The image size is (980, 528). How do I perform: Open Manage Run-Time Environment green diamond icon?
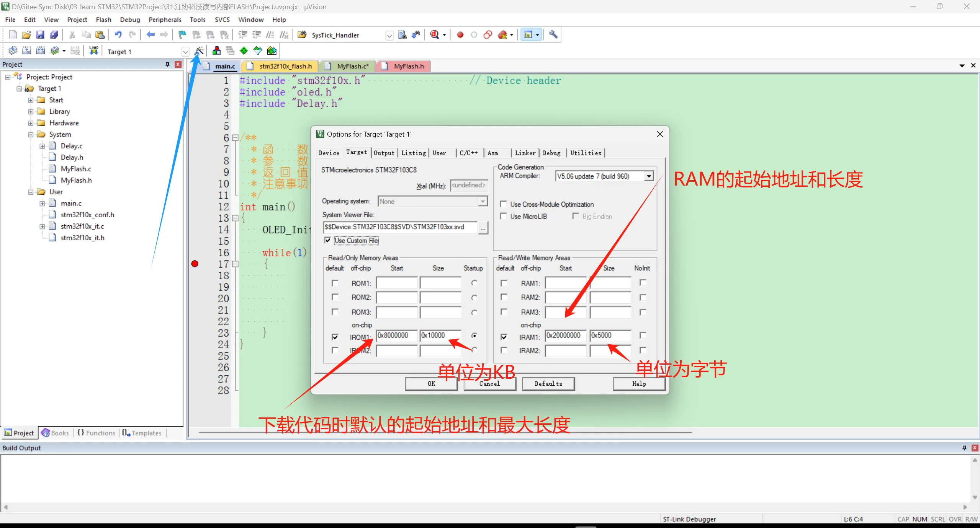[x=244, y=51]
